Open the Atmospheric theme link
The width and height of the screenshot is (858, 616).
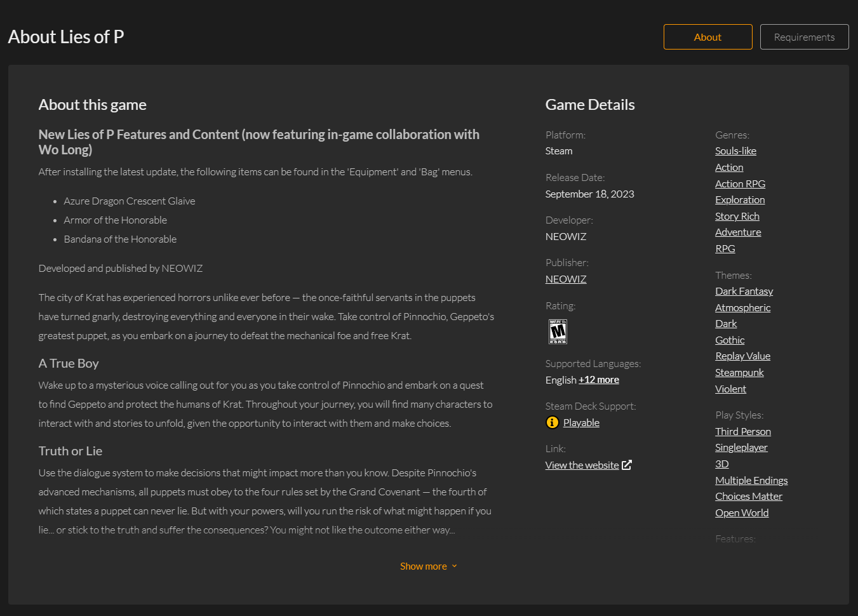pyautogui.click(x=743, y=308)
